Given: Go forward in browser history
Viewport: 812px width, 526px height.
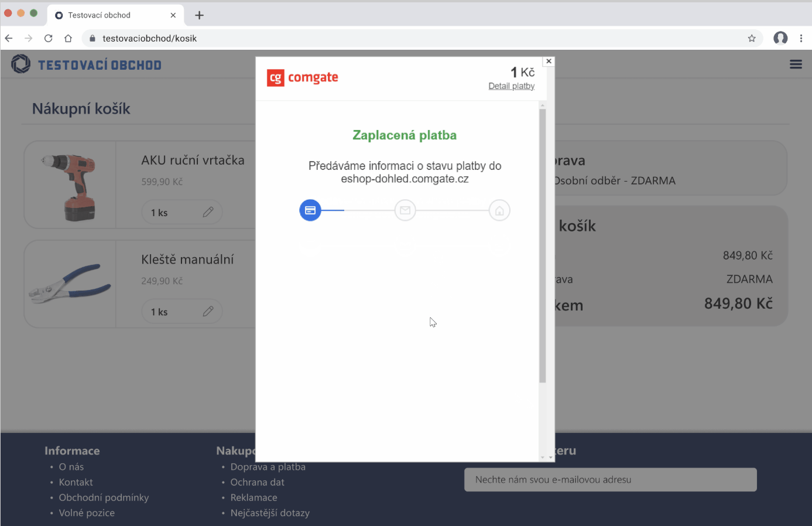Looking at the screenshot, I should 28,38.
